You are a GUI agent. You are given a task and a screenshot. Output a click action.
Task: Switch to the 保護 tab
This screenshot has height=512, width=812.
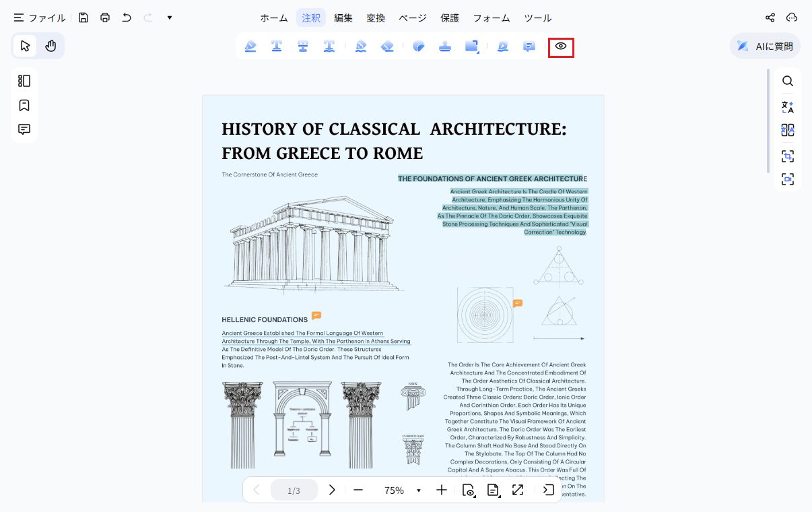450,18
